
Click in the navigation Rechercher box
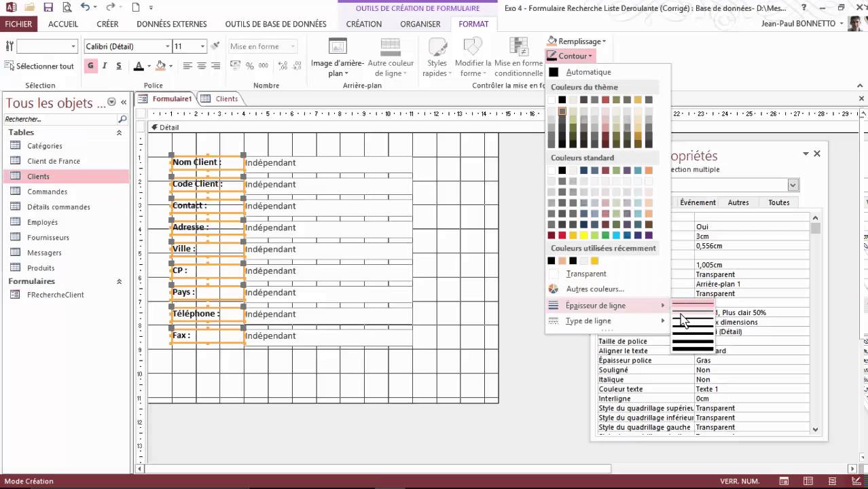(x=60, y=119)
